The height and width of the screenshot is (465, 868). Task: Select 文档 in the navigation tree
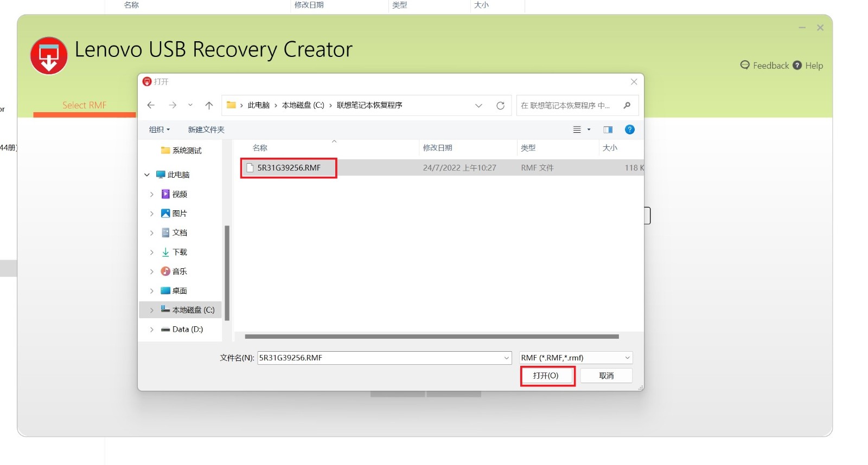tap(179, 232)
